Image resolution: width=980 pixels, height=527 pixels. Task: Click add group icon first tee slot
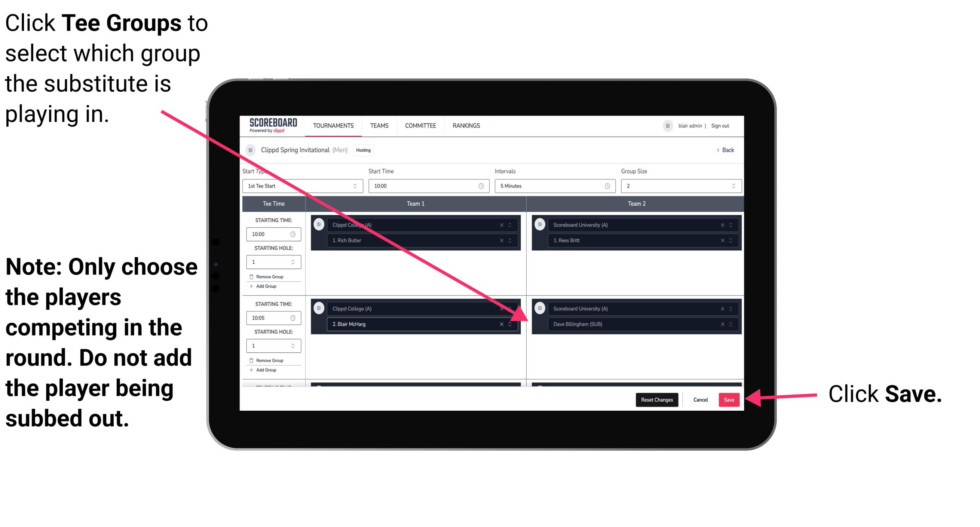click(264, 287)
